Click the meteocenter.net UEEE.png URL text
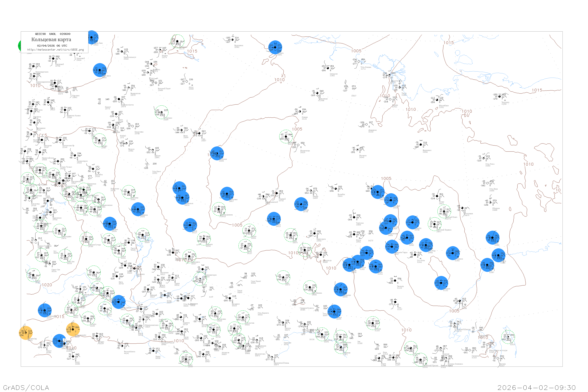The width and height of the screenshot is (588, 392). (x=55, y=50)
